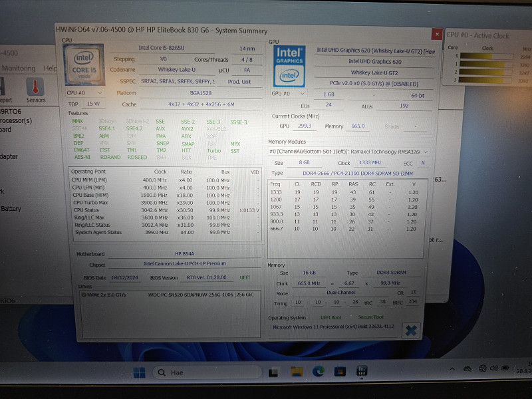Click the BIOS Date 04/12/2024 field

(x=125, y=277)
